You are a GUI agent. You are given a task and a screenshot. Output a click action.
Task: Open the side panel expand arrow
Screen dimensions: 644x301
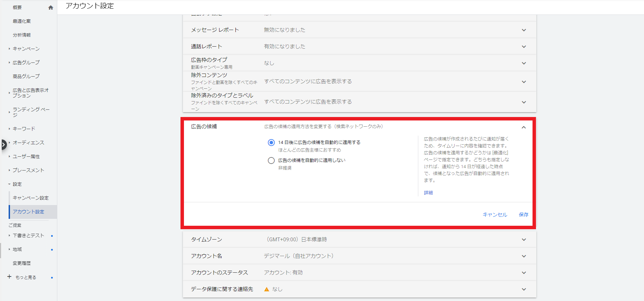tap(3, 144)
